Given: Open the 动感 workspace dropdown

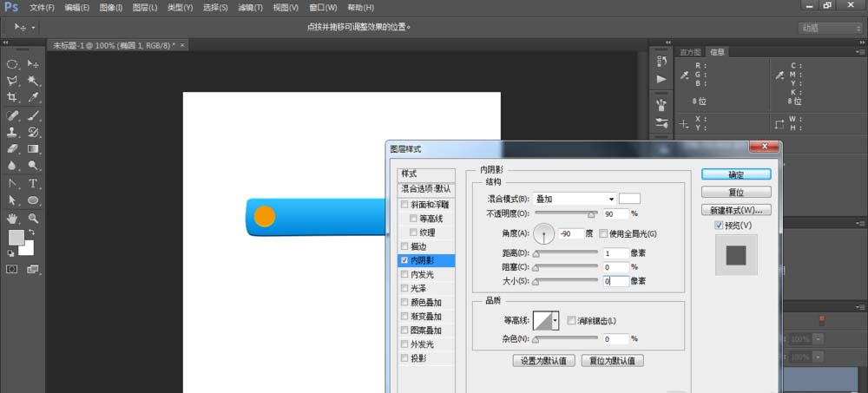Looking at the screenshot, I should coord(829,28).
